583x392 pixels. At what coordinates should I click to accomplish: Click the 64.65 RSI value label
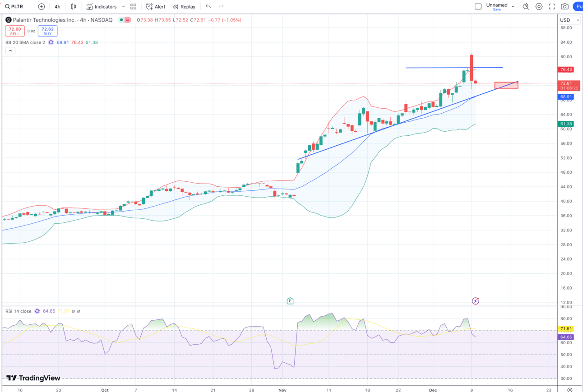pyautogui.click(x=566, y=337)
